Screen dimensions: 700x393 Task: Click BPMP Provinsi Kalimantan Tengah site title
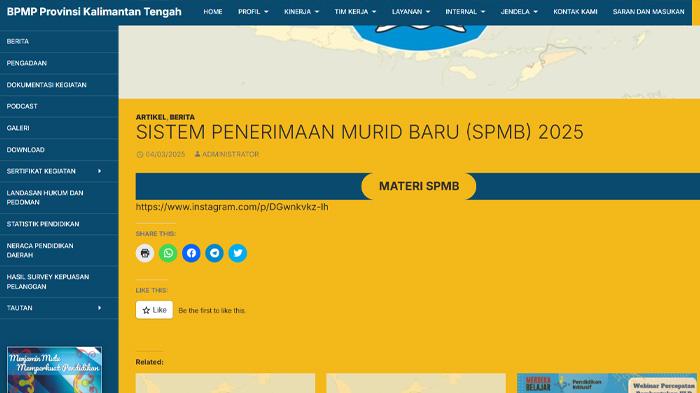point(94,12)
